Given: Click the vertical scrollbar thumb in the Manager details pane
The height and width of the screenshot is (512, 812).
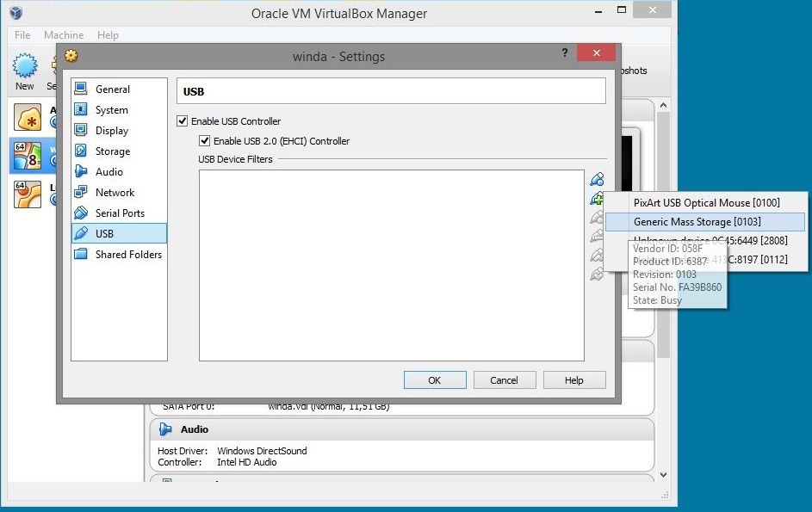Looking at the screenshot, I should [x=663, y=234].
